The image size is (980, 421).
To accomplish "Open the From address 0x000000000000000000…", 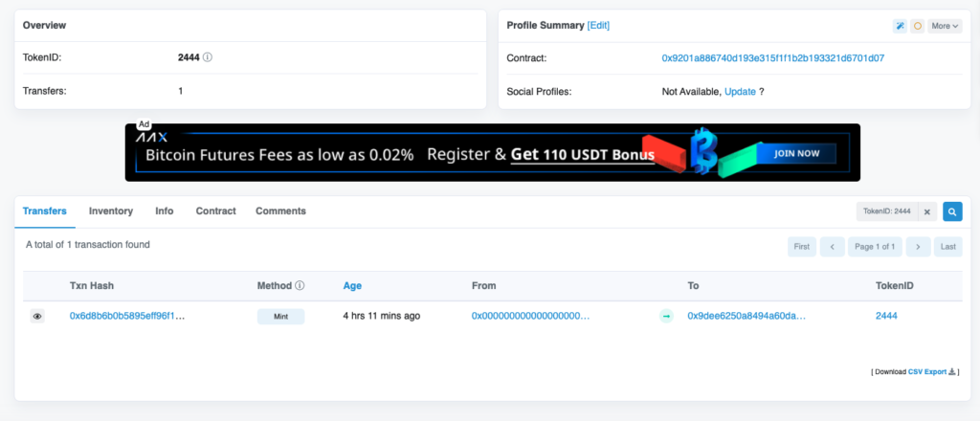I will [530, 316].
